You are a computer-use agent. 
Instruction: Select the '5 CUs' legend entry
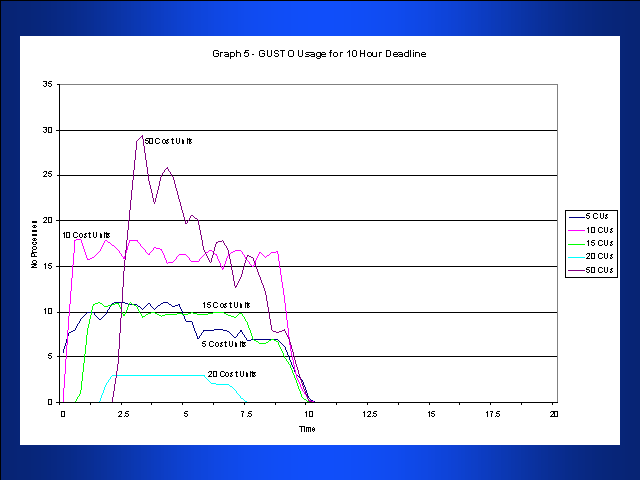pos(597,215)
